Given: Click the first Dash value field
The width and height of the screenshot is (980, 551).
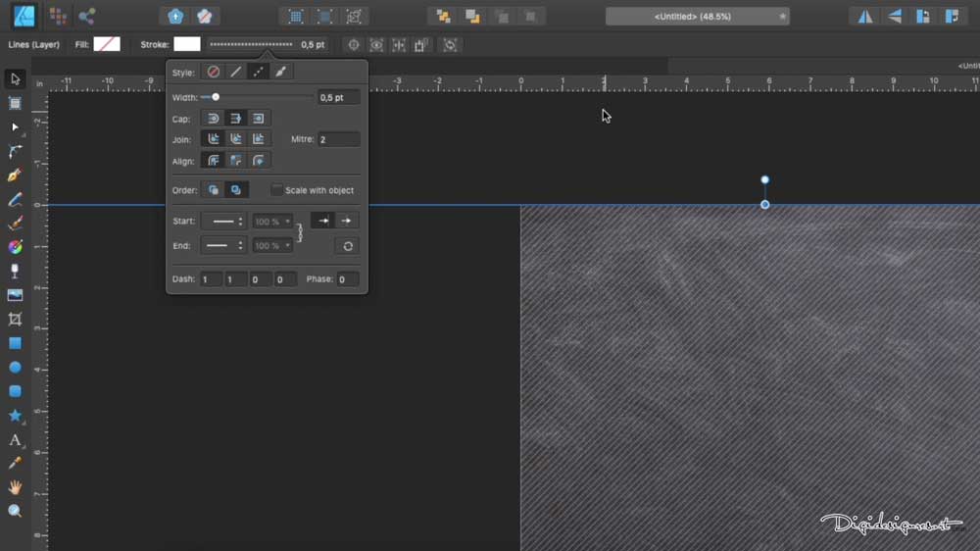Looking at the screenshot, I should point(212,279).
